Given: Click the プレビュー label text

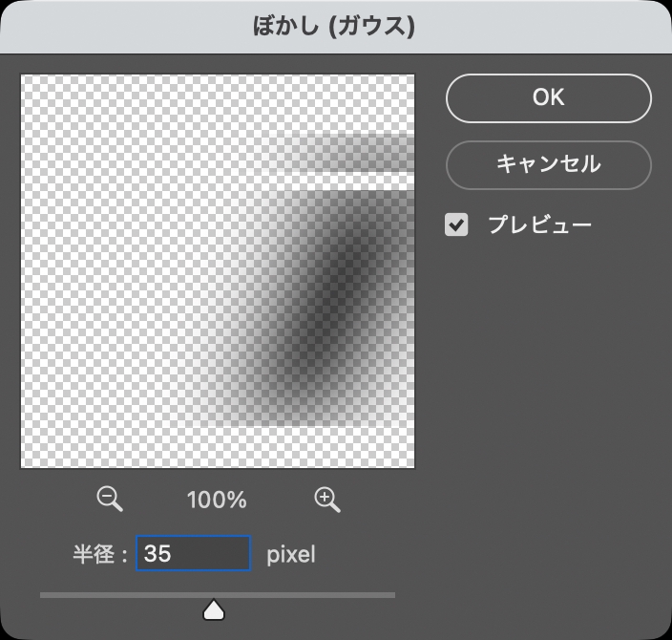Looking at the screenshot, I should (x=539, y=225).
